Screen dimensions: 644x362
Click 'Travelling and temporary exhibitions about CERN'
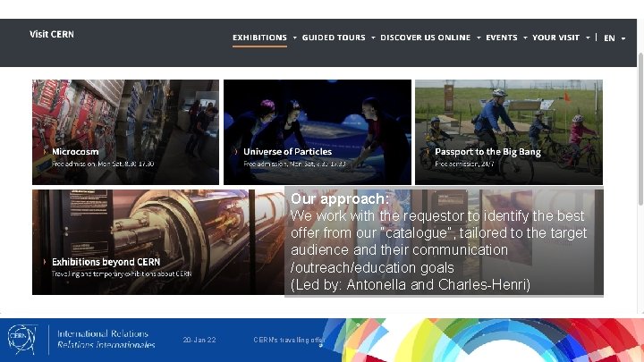coord(122,274)
